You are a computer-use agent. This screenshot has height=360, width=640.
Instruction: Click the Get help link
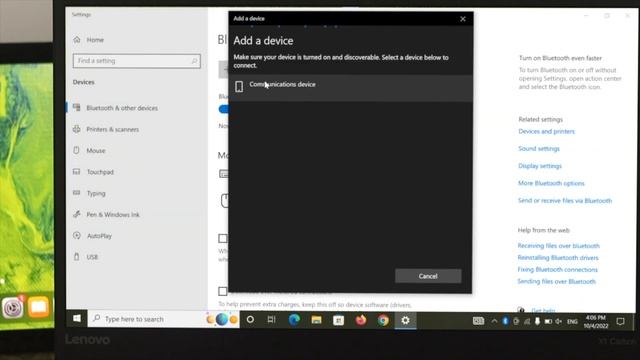point(543,311)
